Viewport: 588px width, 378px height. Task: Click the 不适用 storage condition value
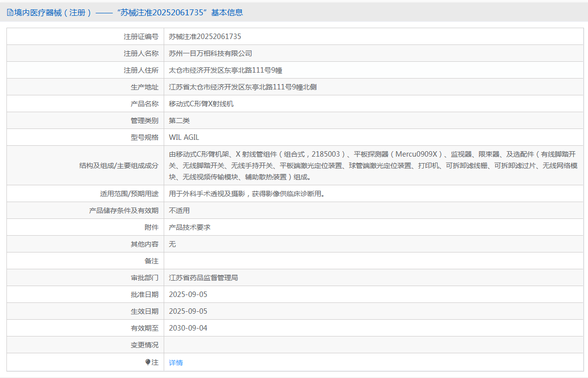coord(179,210)
